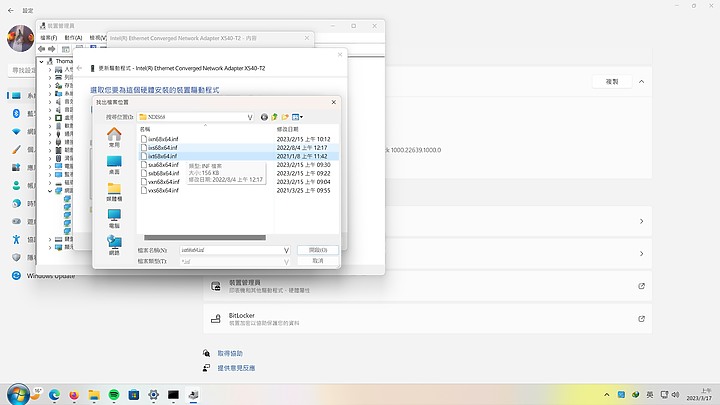This screenshot has height=405, width=720.
Task: Click the volume icon in system tray
Action: click(675, 394)
